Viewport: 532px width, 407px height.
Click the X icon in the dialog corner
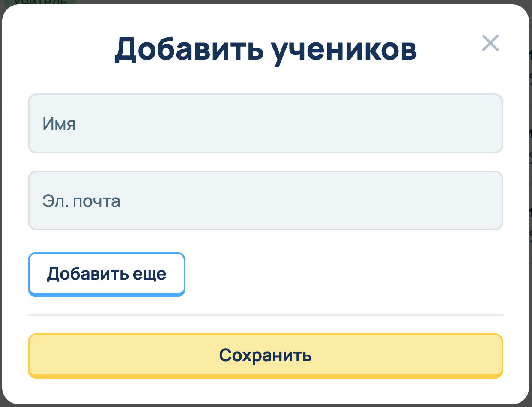point(490,43)
